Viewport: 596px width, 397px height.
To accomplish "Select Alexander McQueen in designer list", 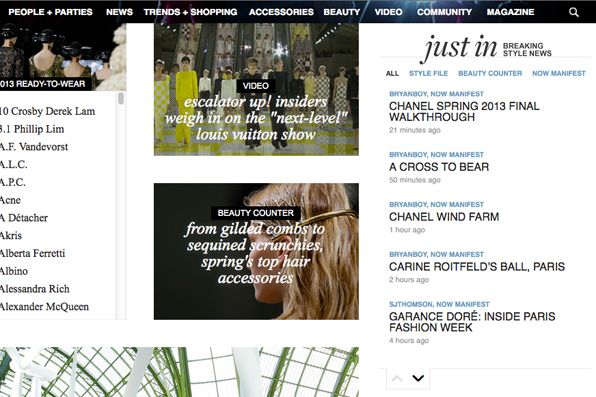I will click(x=44, y=307).
